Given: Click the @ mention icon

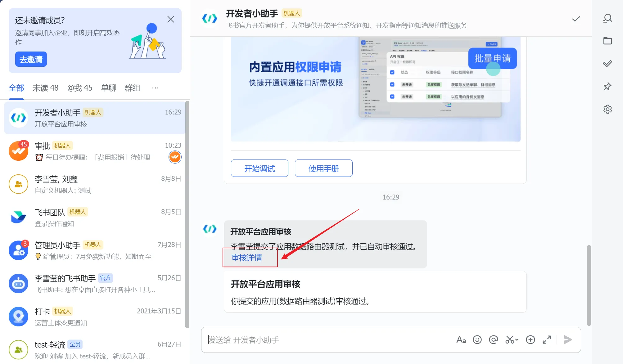Looking at the screenshot, I should [493, 340].
